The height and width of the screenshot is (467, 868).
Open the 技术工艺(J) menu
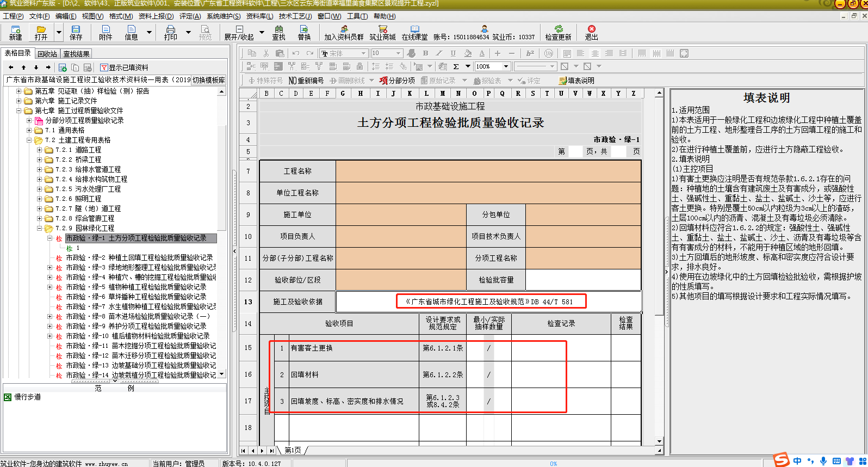pyautogui.click(x=295, y=16)
